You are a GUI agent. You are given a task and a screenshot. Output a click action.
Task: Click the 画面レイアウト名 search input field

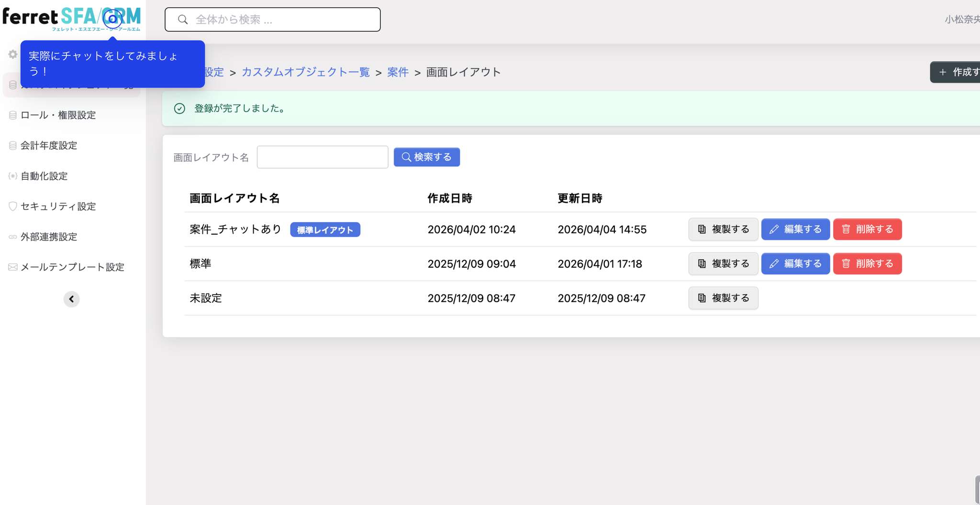click(x=323, y=157)
